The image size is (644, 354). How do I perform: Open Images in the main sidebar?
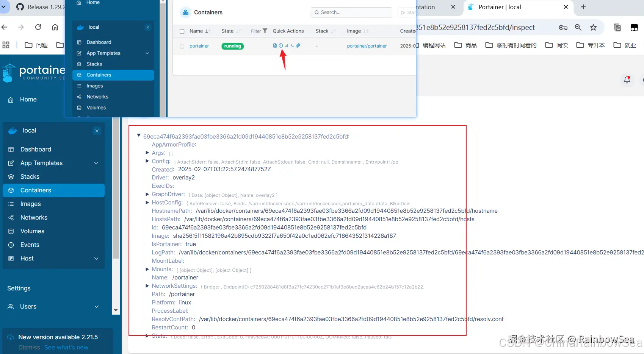(x=53, y=204)
